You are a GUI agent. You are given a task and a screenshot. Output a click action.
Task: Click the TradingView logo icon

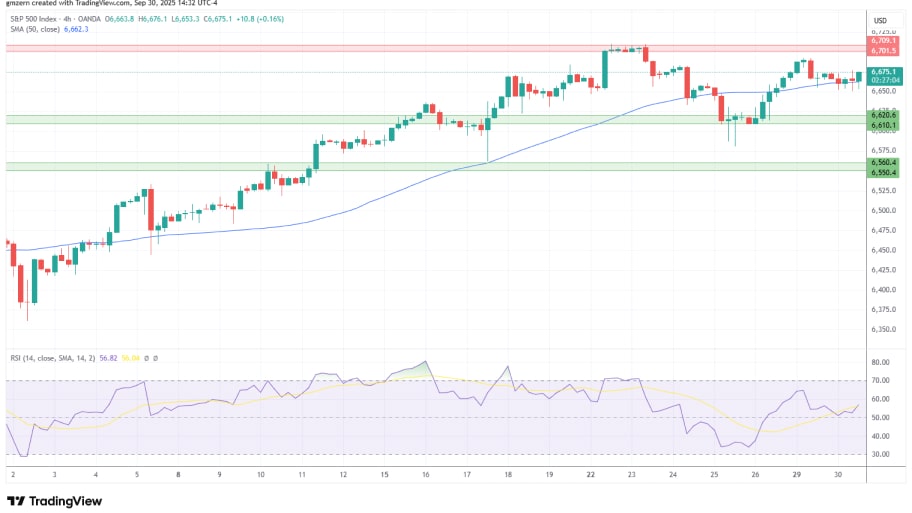pos(16,500)
